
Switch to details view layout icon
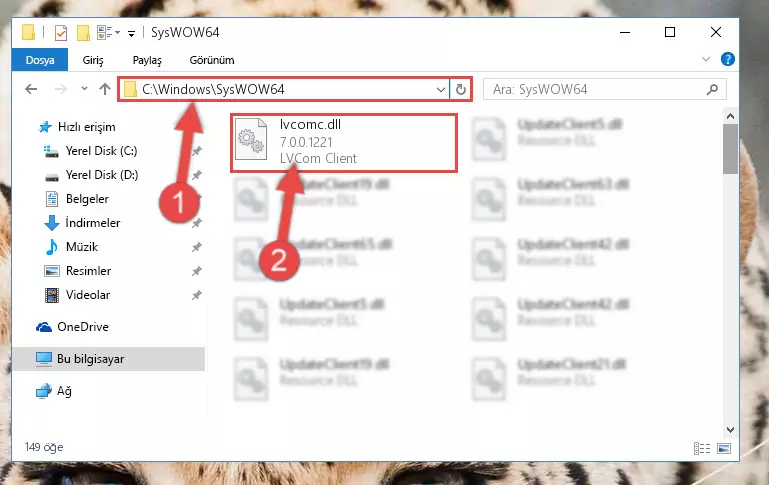click(x=702, y=448)
